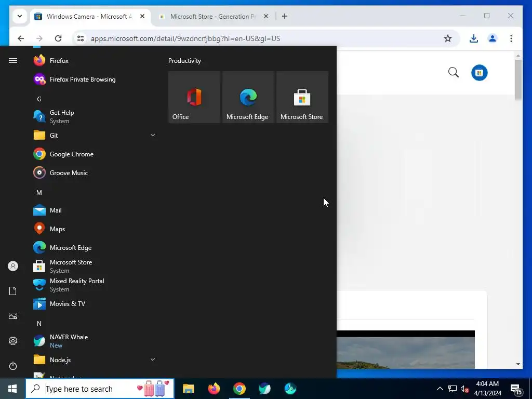This screenshot has height=399, width=532.
Task: Show hidden system tray icons
Action: click(440, 389)
